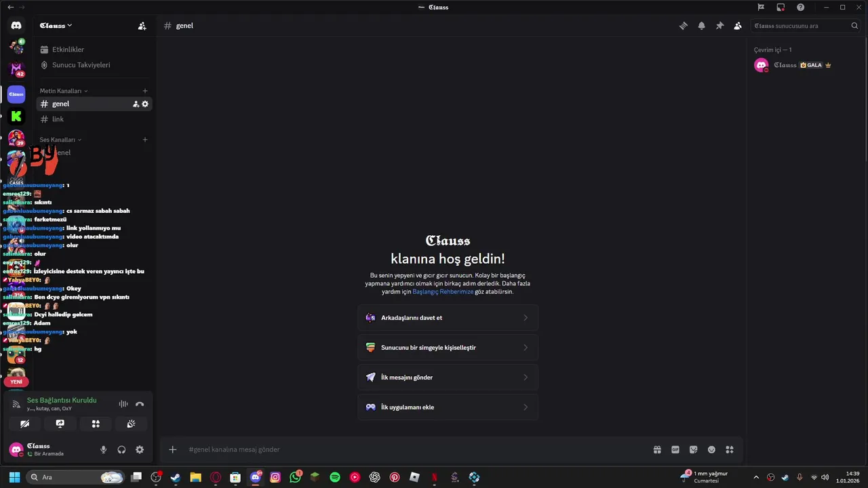The image size is (868, 488).
Task: Select the link text channel
Action: pos(94,119)
